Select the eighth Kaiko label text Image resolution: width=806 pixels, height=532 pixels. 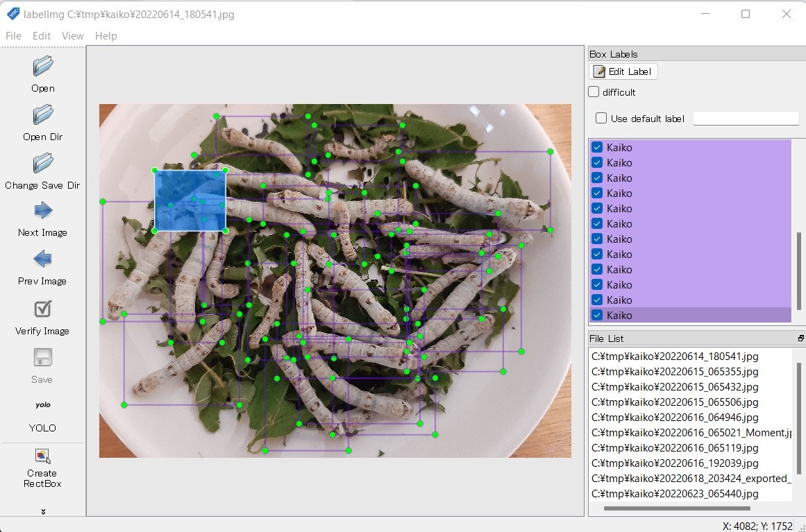tap(619, 254)
